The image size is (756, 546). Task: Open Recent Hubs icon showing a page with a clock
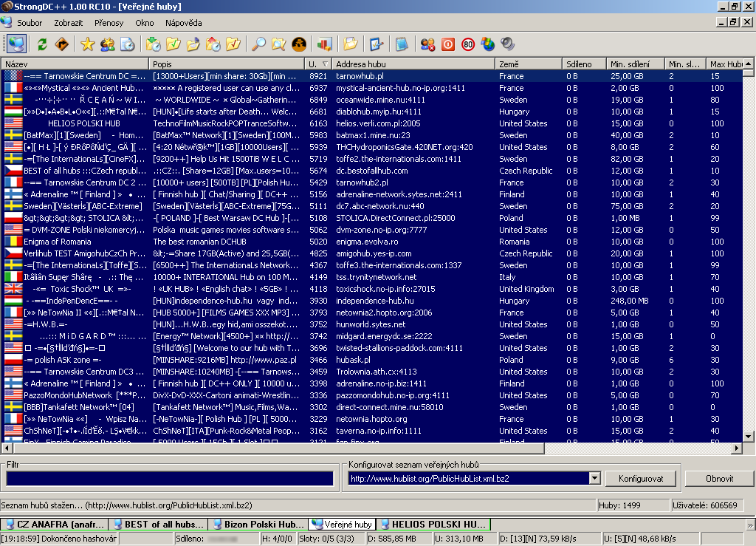[127, 44]
